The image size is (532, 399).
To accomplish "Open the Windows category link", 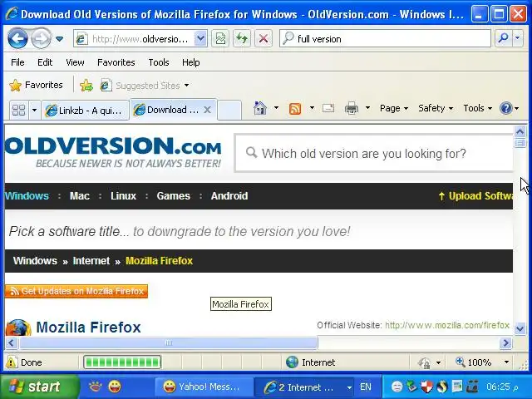I will (27, 196).
